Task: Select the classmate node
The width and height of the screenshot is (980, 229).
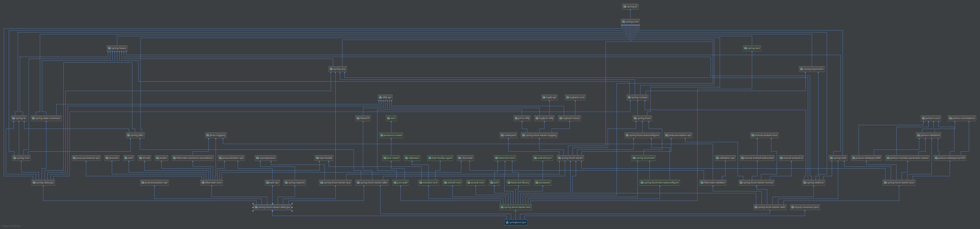Action: pos(465,158)
